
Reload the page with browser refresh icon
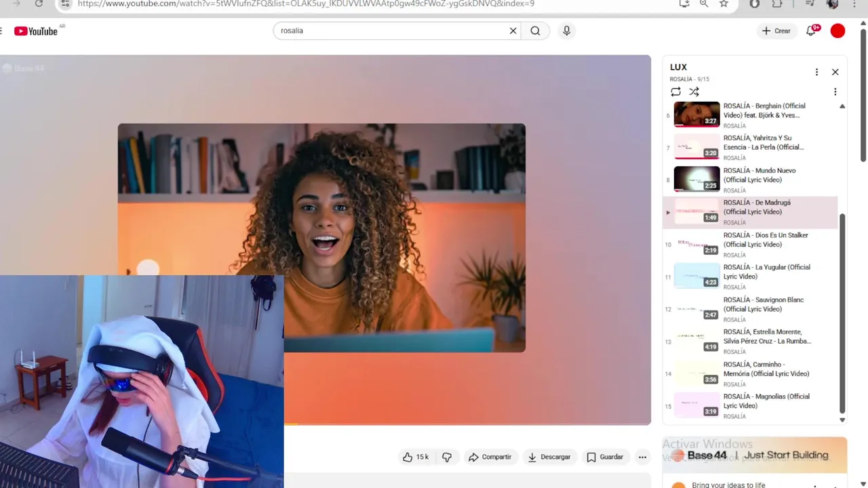click(39, 3)
